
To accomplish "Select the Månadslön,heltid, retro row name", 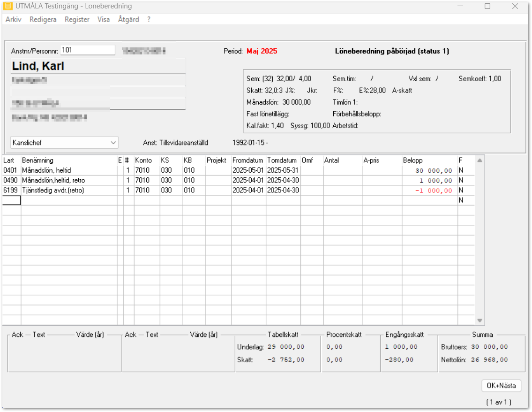I will click(x=53, y=180).
